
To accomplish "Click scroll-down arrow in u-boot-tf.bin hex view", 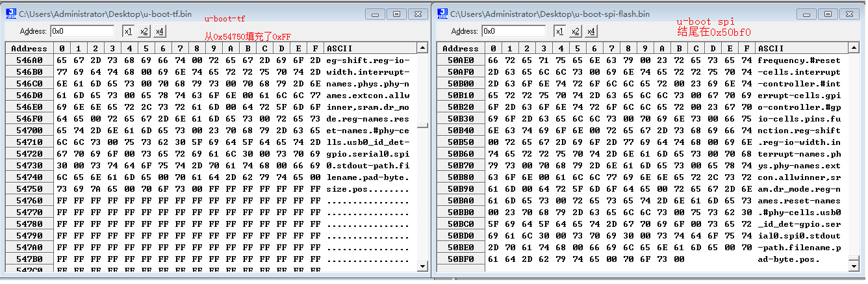I will tap(422, 266).
